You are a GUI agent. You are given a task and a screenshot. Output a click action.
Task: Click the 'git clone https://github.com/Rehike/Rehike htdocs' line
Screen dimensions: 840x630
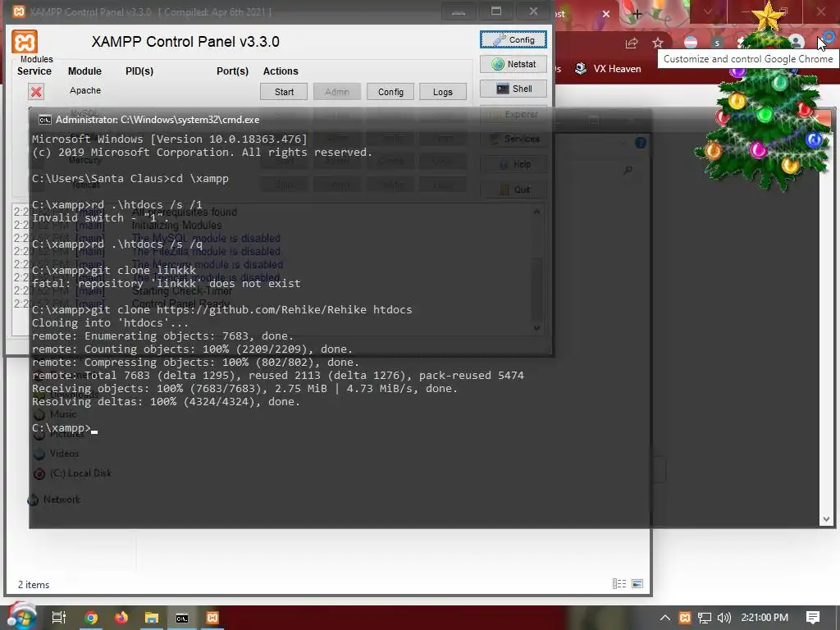point(221,309)
